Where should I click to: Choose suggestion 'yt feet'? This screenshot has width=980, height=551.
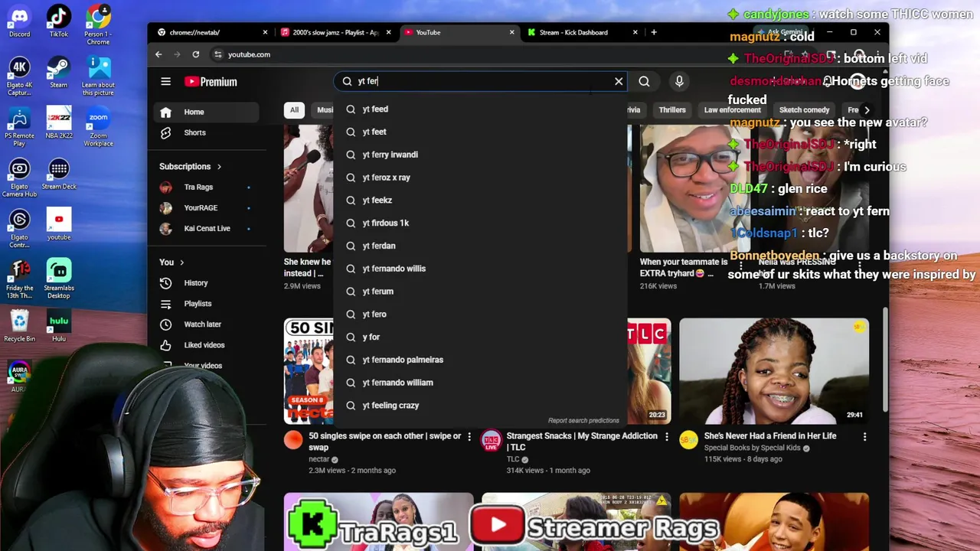480,132
